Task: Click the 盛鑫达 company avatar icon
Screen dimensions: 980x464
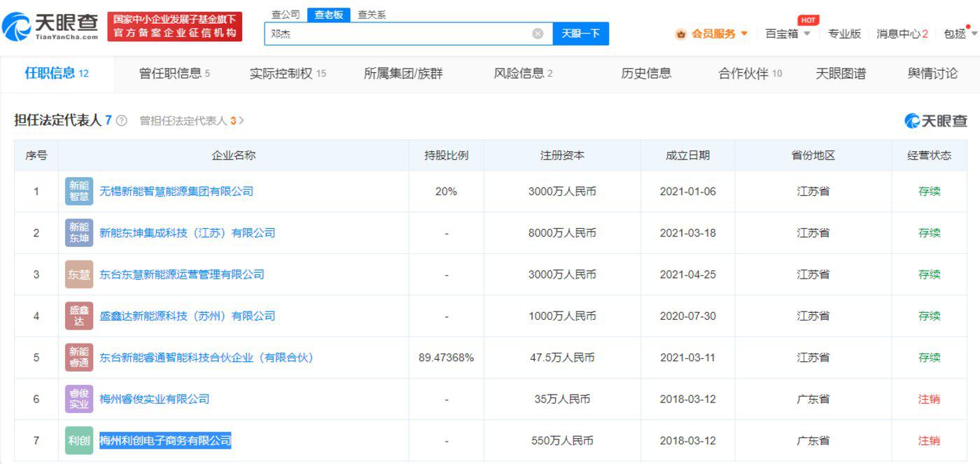Action: point(78,316)
